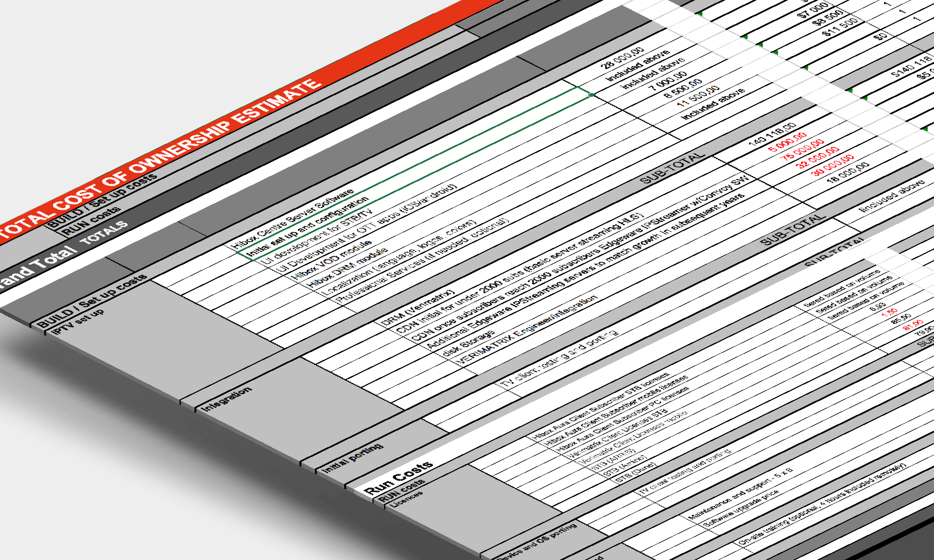
Task: Click Hibox Aura Client Subscriber PC licenses
Action: 623,419
